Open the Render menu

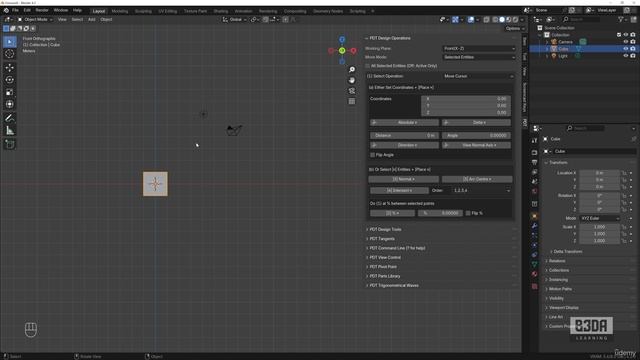(x=42, y=10)
